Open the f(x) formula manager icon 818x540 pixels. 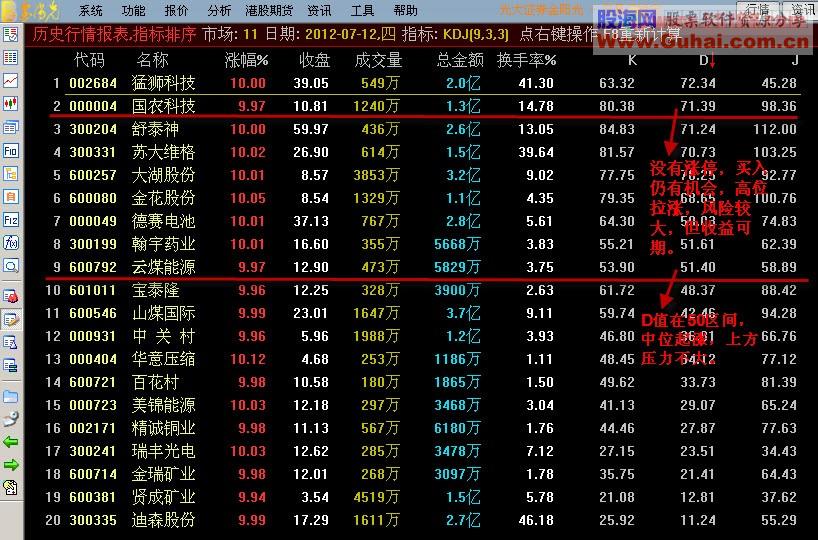point(10,243)
